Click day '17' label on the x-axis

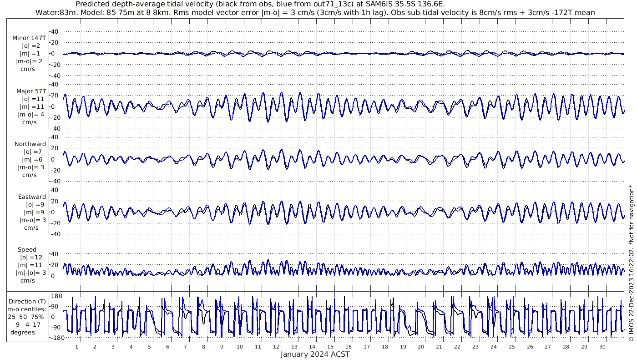click(x=367, y=347)
